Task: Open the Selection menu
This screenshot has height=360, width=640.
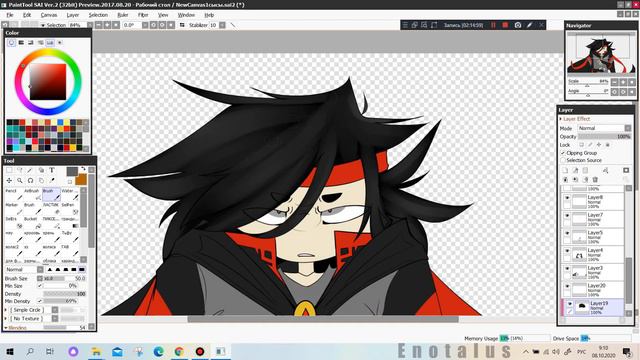Action: pos(98,15)
